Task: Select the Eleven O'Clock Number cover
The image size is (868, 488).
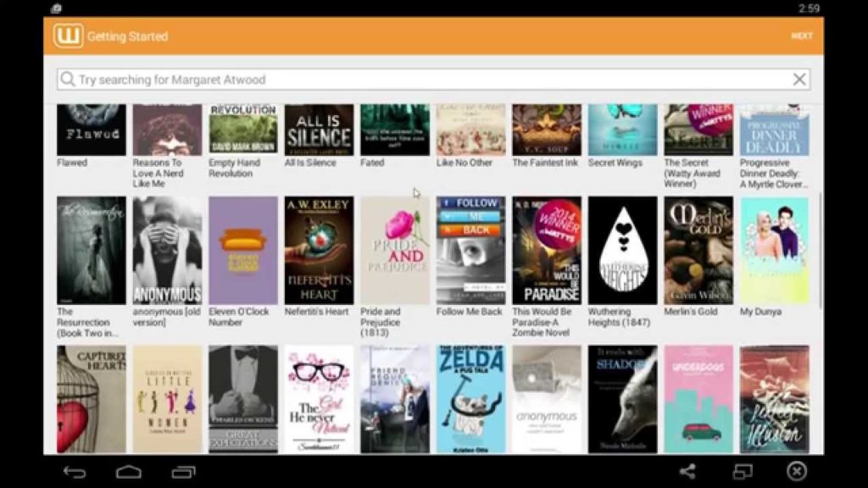Action: (x=243, y=250)
